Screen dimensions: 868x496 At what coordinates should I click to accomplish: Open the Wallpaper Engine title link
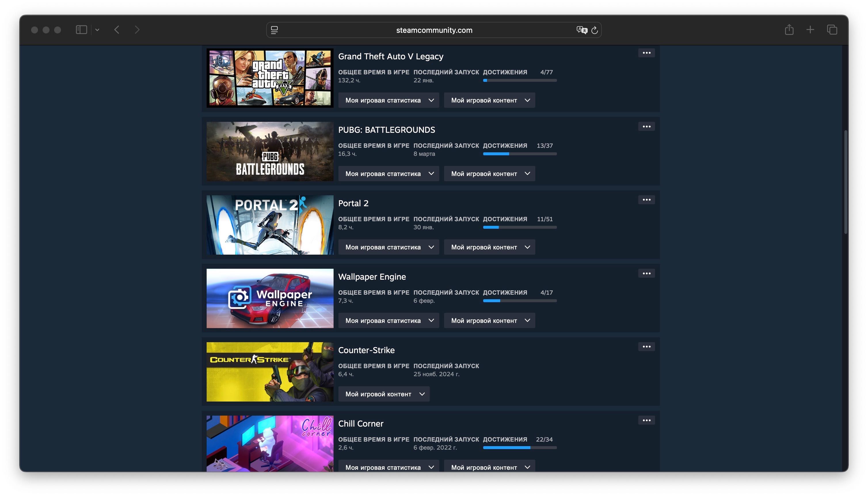coord(372,277)
